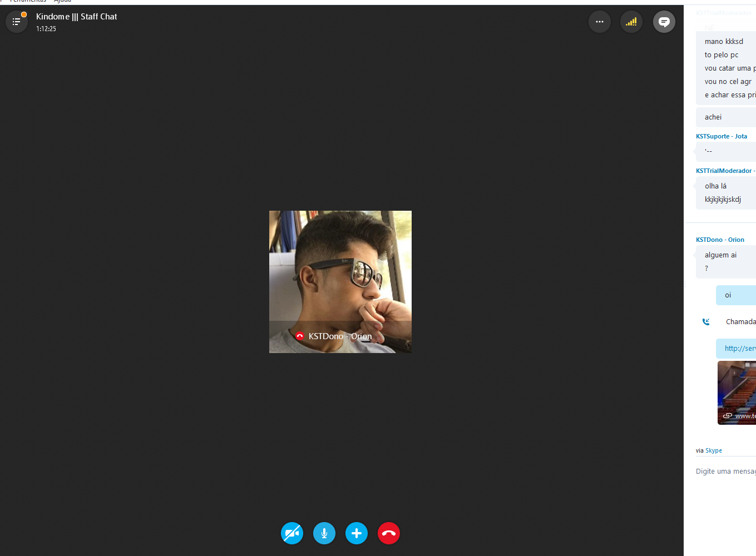Click the 'via Skype' link

coord(714,451)
